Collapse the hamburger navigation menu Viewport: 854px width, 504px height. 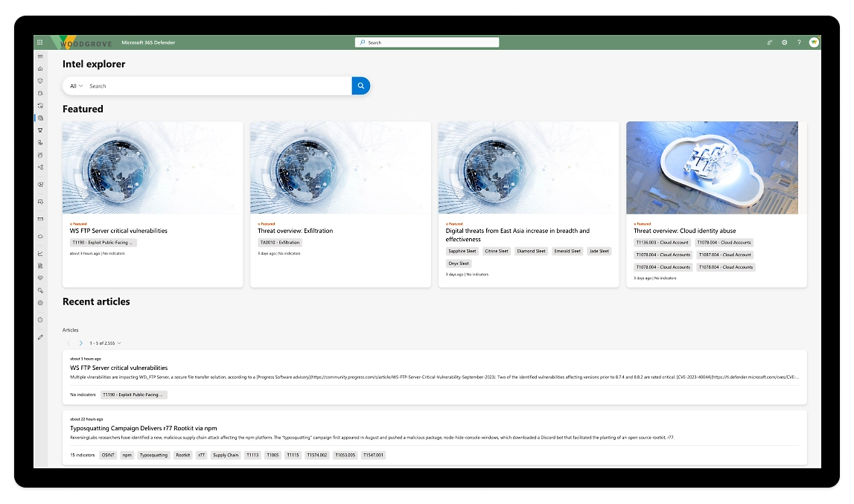[x=40, y=57]
